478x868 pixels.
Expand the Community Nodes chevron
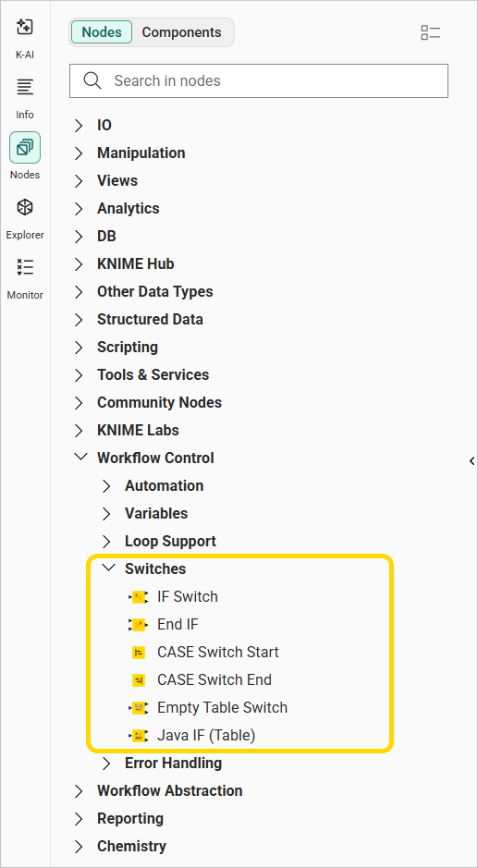coord(79,402)
